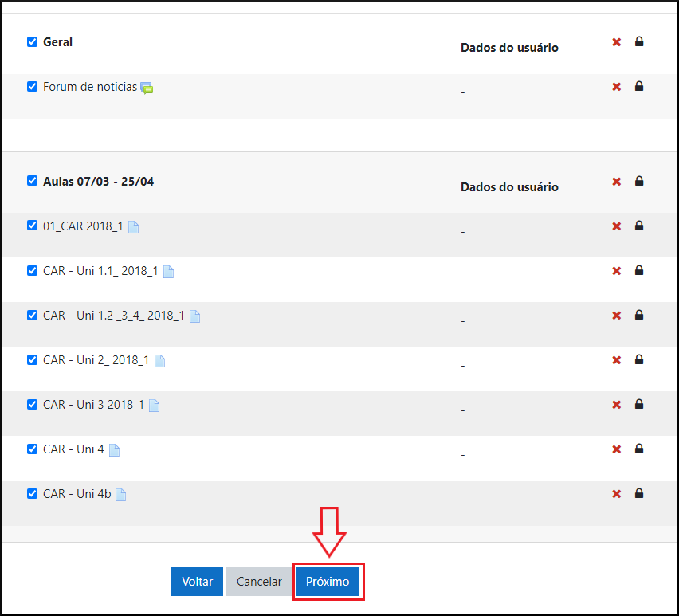Click the lock icon in Aulas 07/03 - 25/04 row
The image size is (679, 616).
[638, 182]
